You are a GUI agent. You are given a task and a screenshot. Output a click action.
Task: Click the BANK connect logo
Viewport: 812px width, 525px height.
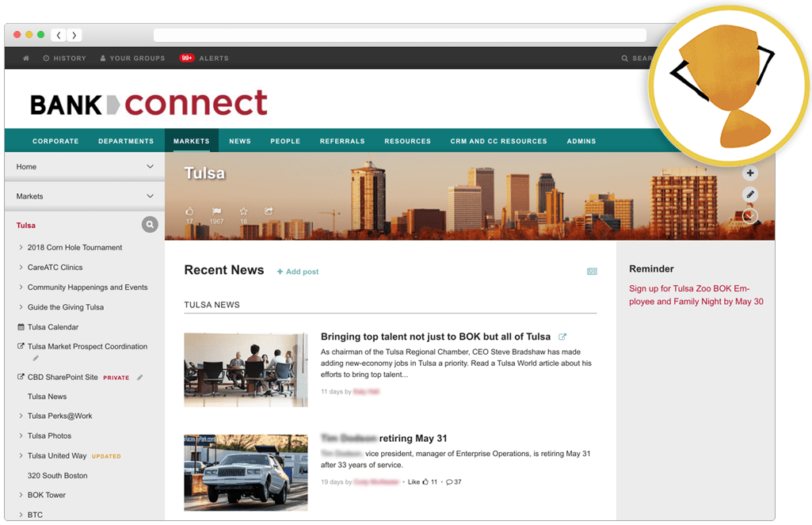(x=149, y=103)
